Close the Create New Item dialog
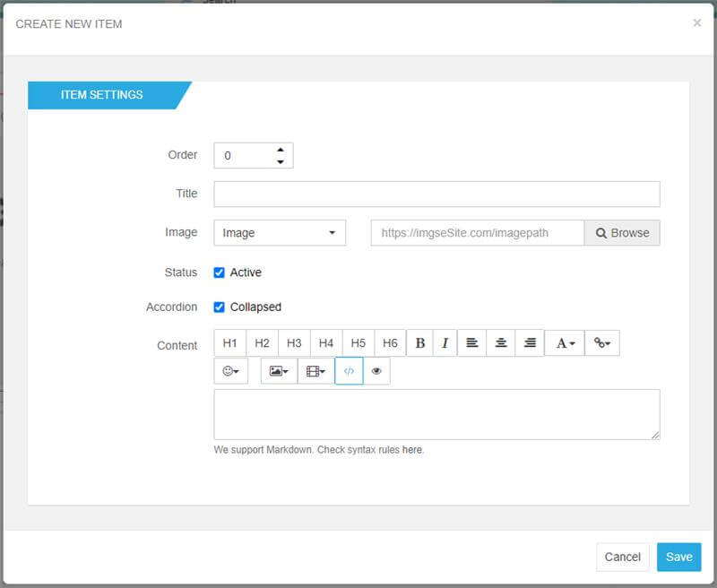Image resolution: width=717 pixels, height=588 pixels. (x=697, y=22)
